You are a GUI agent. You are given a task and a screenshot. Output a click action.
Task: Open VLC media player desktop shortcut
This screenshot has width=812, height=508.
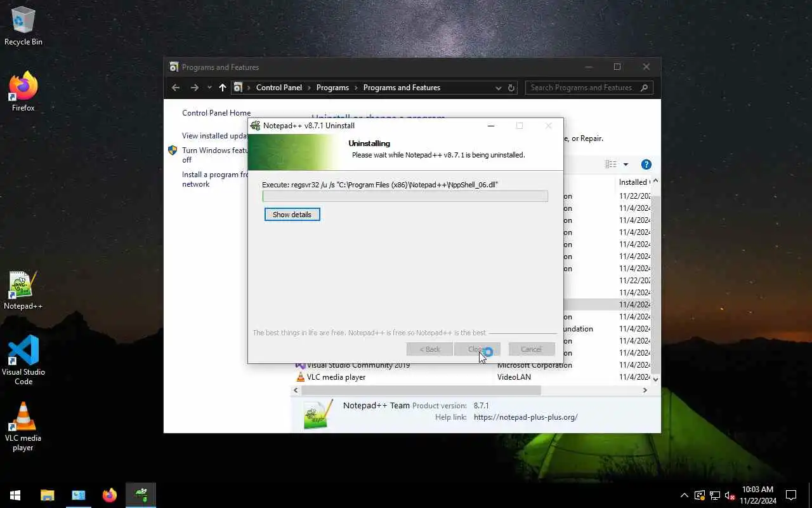(23, 427)
